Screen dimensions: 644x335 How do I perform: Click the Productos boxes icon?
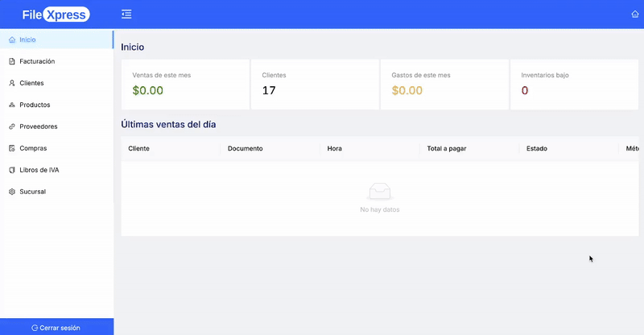(x=12, y=105)
